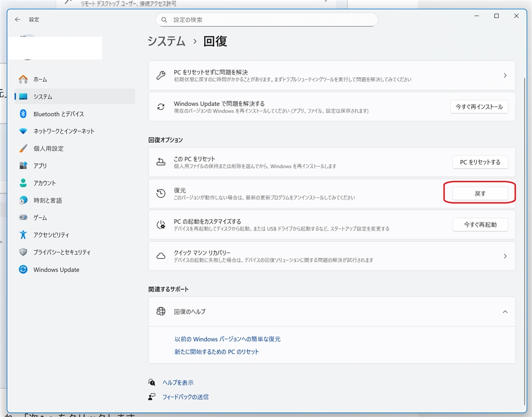
Task: Open 以前の Windows バージョンへの簡単な復元 link
Action: 228,339
